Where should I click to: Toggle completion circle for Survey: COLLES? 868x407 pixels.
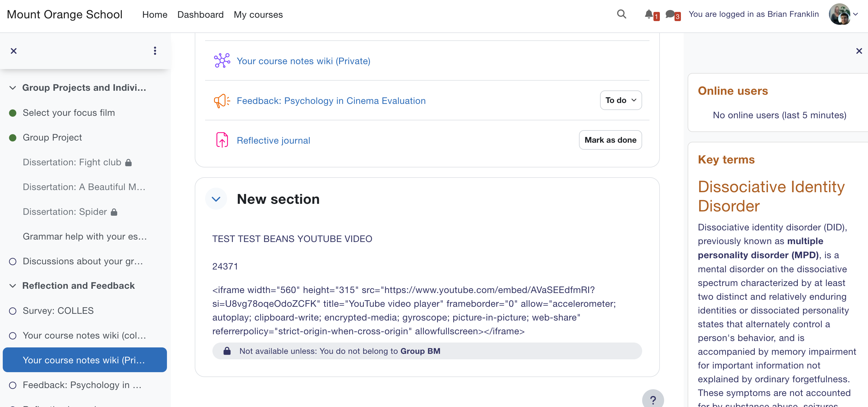click(x=13, y=311)
